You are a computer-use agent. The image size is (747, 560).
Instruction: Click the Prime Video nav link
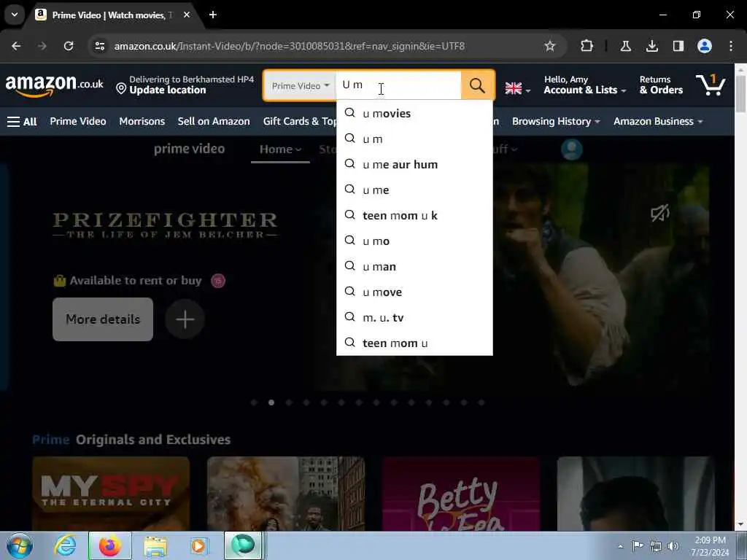click(78, 122)
